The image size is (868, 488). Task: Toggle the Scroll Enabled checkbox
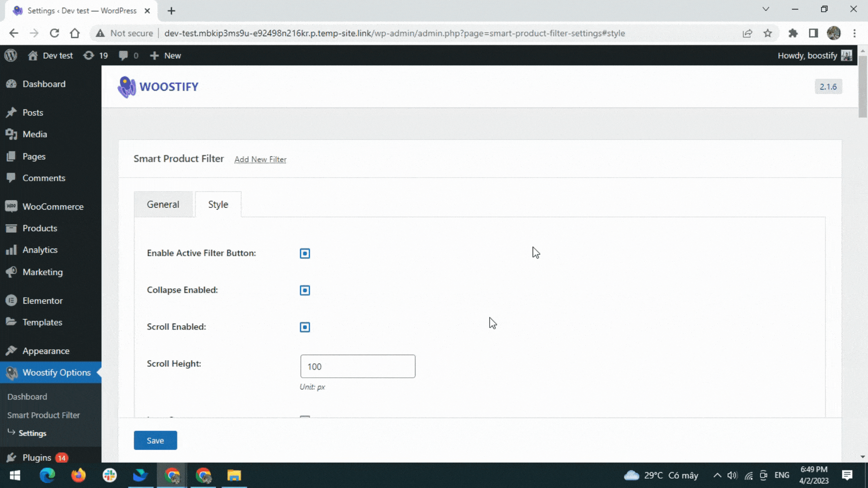pyautogui.click(x=305, y=327)
